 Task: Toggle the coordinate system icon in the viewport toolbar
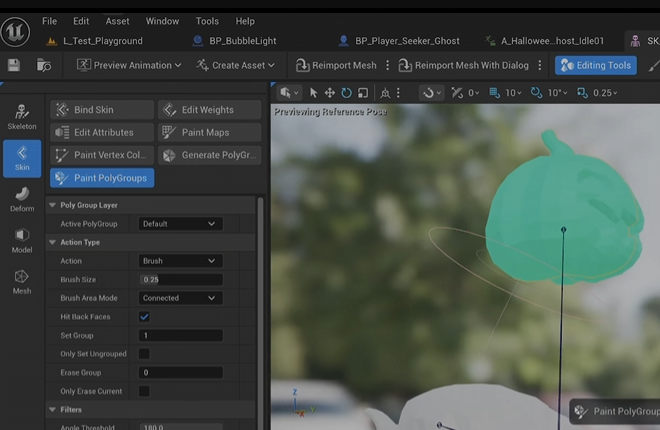click(x=385, y=93)
